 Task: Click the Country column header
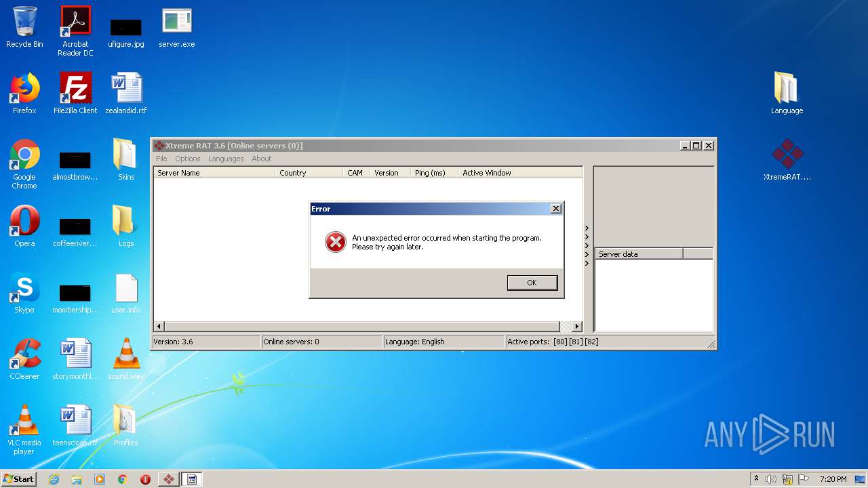coord(309,173)
